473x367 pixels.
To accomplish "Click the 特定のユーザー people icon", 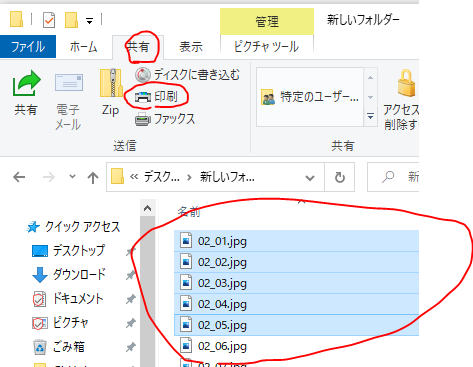I will (x=268, y=97).
